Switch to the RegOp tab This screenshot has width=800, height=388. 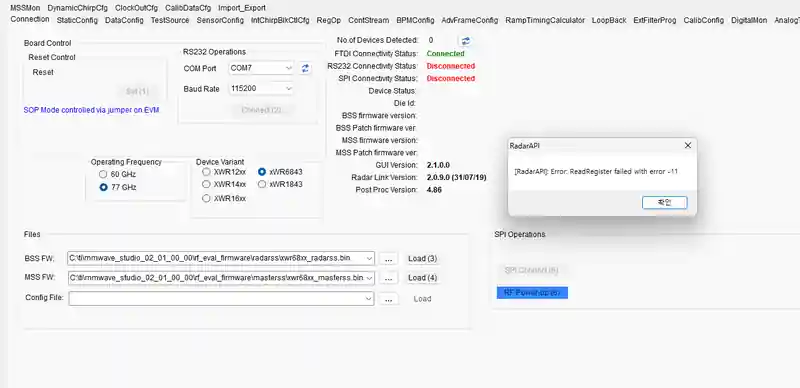[x=329, y=20]
